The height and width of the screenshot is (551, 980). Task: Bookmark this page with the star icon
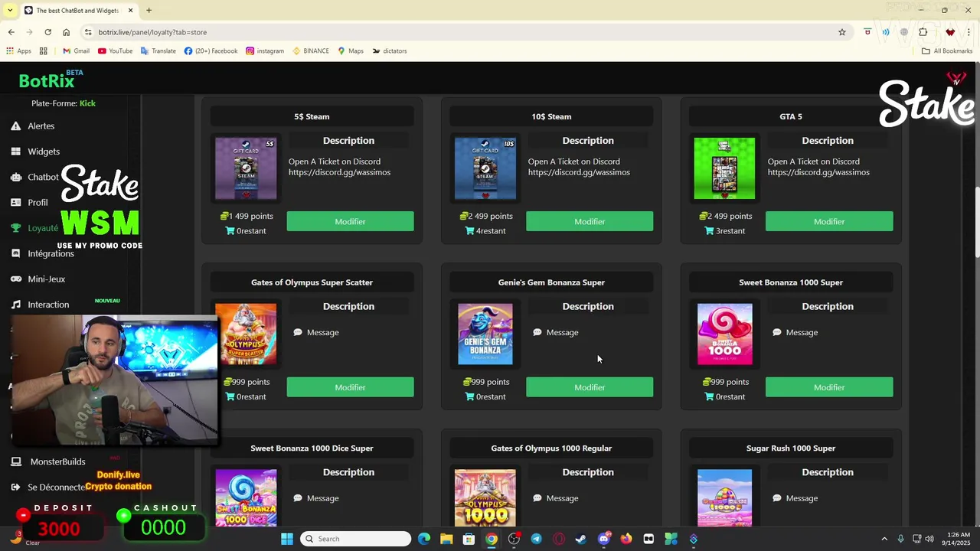tap(842, 32)
